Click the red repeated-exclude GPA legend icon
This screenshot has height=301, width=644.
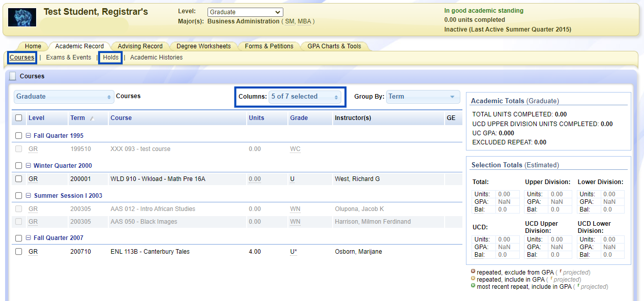(x=473, y=272)
